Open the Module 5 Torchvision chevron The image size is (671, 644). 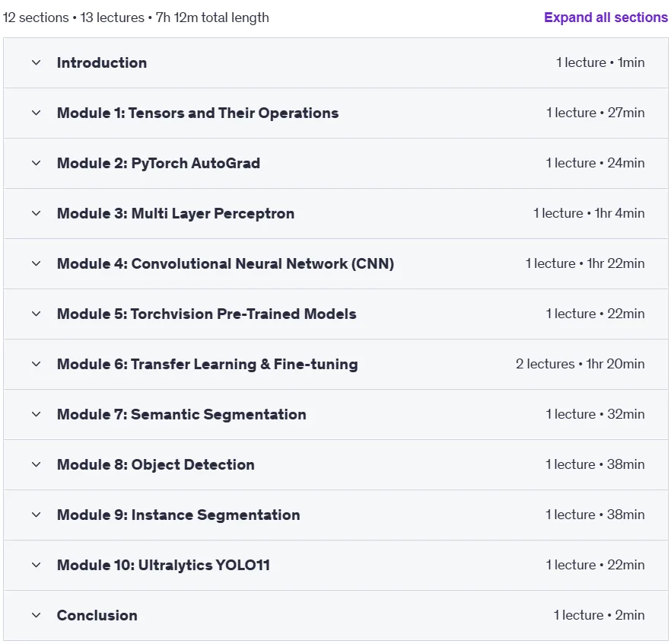(x=37, y=314)
